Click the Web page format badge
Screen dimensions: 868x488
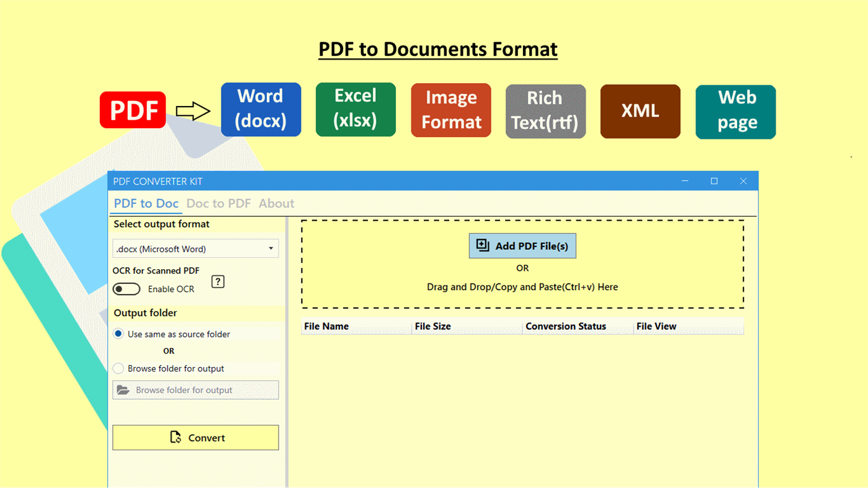[735, 112]
